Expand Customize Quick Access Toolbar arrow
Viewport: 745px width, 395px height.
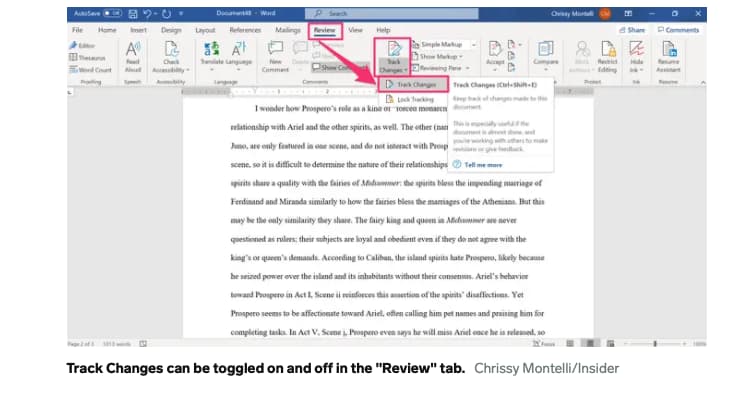(x=181, y=14)
